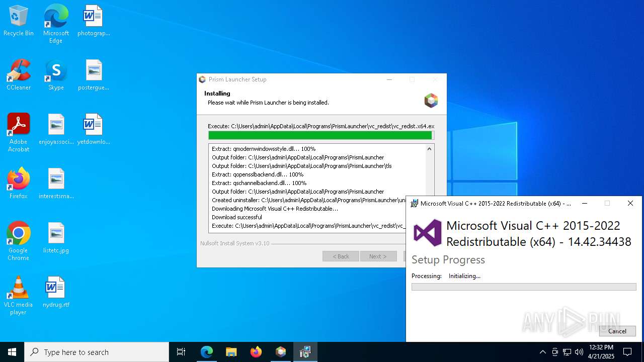Open Firefox from the taskbar
Viewport: 644px width, 362px height.
pyautogui.click(x=256, y=352)
